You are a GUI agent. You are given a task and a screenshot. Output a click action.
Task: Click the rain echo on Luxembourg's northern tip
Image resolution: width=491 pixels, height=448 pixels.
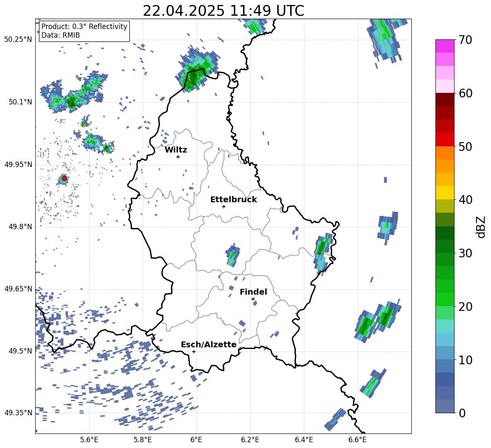coord(197,70)
